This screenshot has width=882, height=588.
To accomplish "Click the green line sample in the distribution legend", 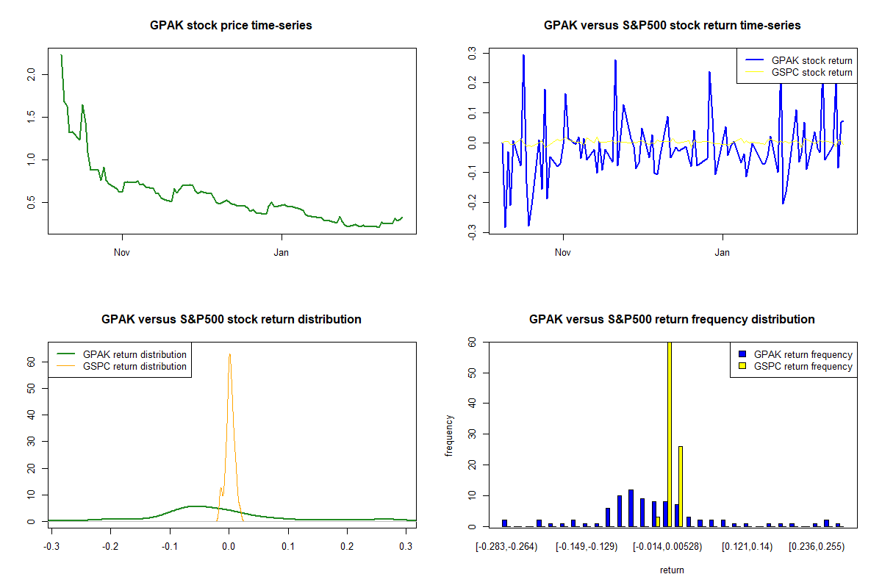I will (66, 354).
